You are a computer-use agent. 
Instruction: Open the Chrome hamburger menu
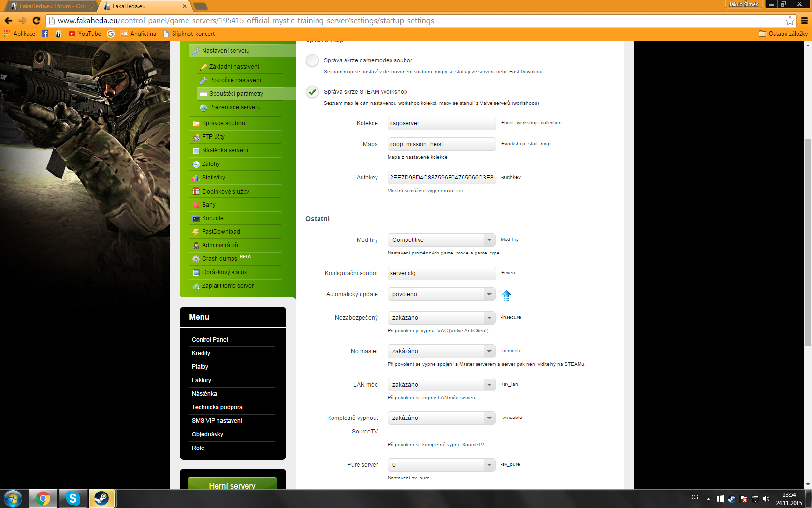click(x=804, y=20)
